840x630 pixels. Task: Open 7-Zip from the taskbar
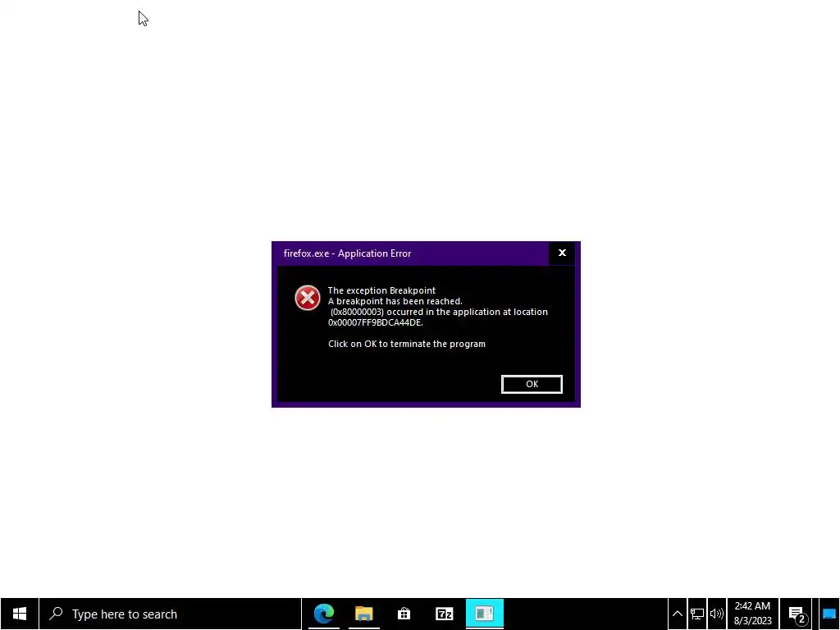click(x=444, y=614)
